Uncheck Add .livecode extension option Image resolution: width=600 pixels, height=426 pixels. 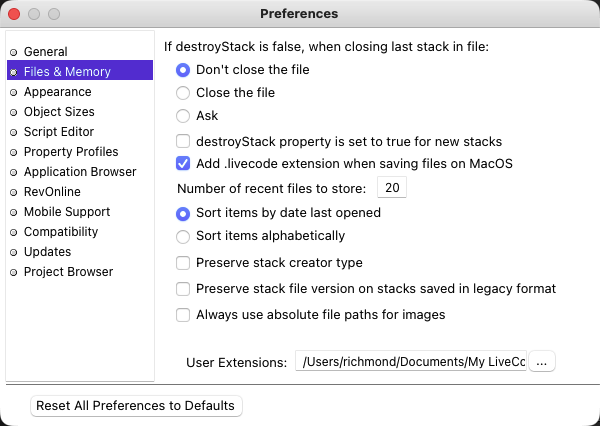click(183, 163)
